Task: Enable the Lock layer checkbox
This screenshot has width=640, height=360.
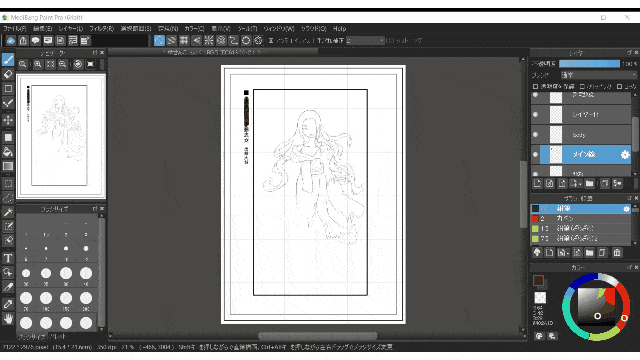Action: pos(620,87)
